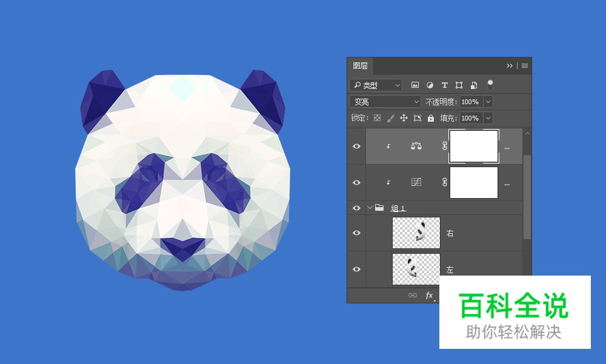
Task: Click the lock position move icon
Action: pyautogui.click(x=404, y=118)
